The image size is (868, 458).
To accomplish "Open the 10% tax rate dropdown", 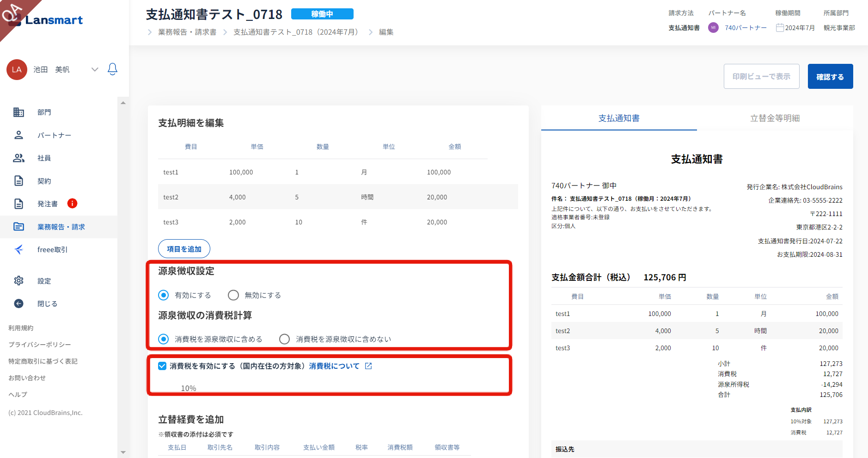I will [x=189, y=388].
